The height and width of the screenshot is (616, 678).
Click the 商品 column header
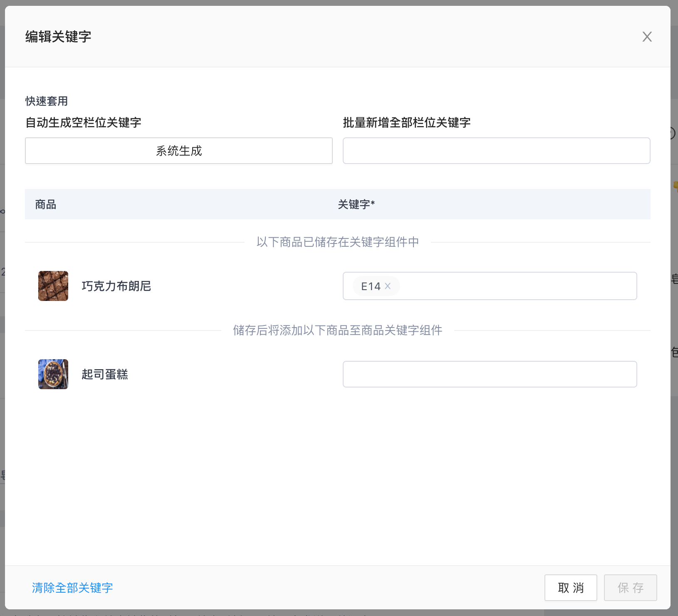point(46,204)
